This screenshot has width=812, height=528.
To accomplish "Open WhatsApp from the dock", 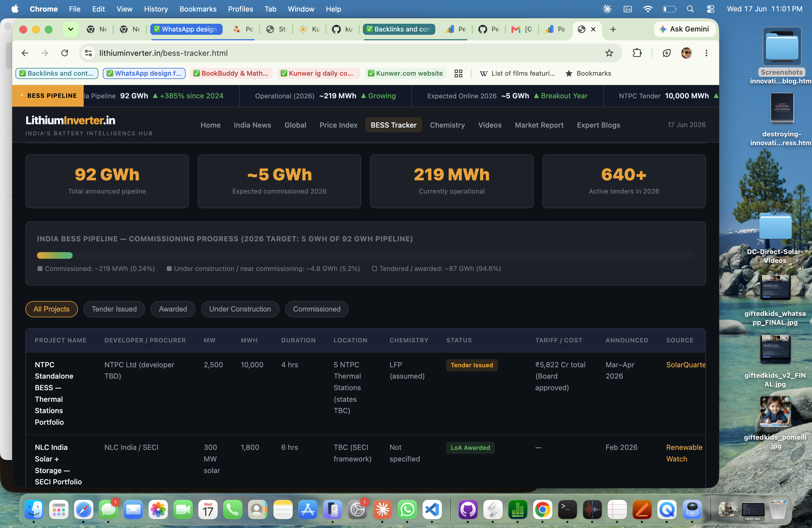I will click(407, 509).
